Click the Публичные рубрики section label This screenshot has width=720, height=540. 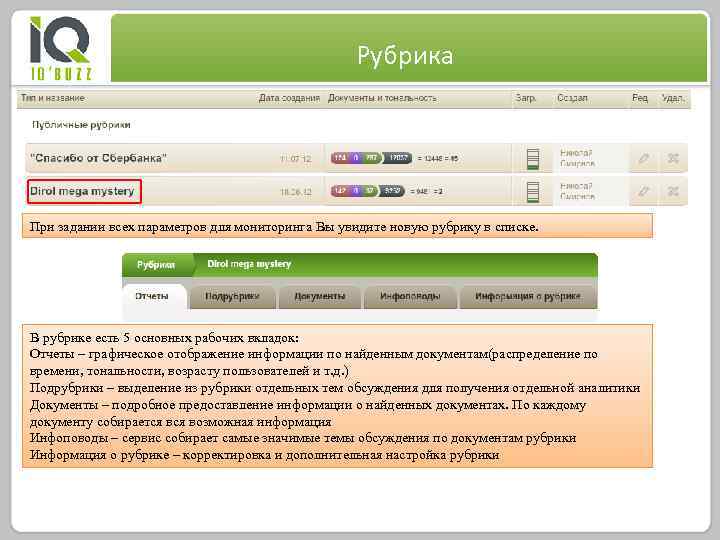81,125
